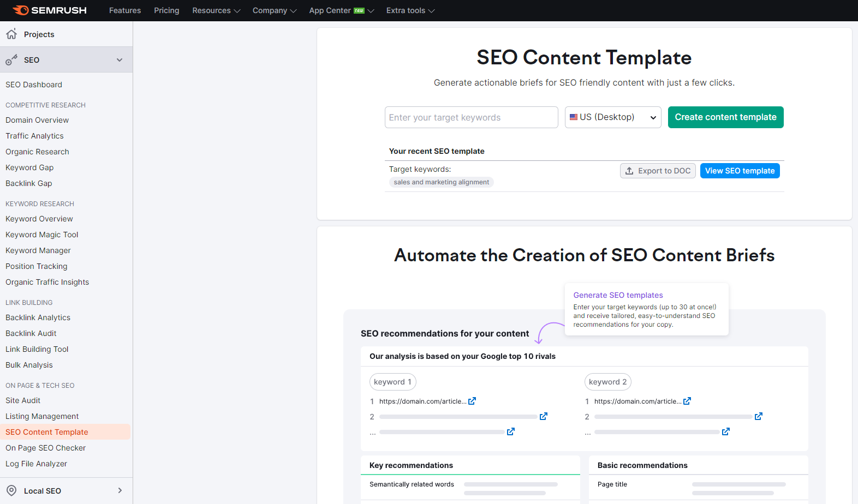Click the SEO key icon in sidebar
Viewport: 858px width, 504px height.
tap(11, 60)
